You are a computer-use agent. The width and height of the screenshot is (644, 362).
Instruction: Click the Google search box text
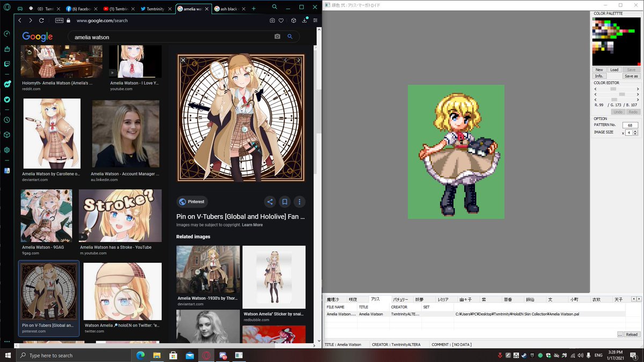tap(92, 36)
